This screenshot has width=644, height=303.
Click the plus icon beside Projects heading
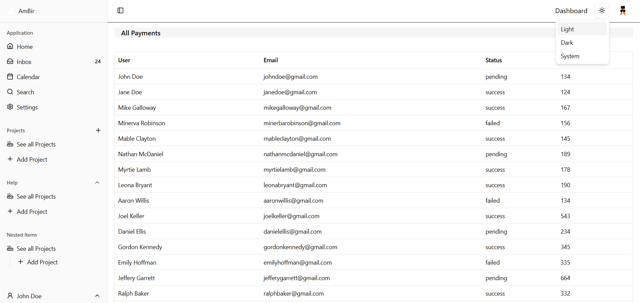pos(98,130)
